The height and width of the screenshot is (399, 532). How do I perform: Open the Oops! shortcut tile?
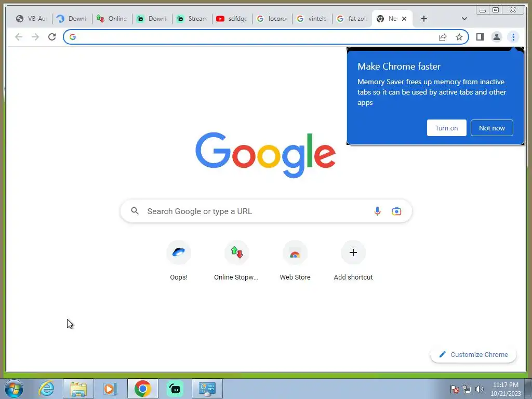coord(179,261)
